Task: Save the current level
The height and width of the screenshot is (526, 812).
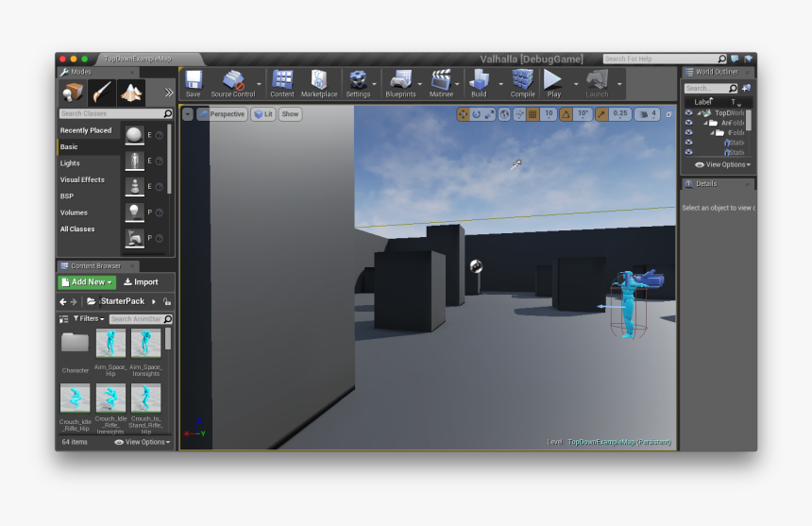Action: click(194, 83)
